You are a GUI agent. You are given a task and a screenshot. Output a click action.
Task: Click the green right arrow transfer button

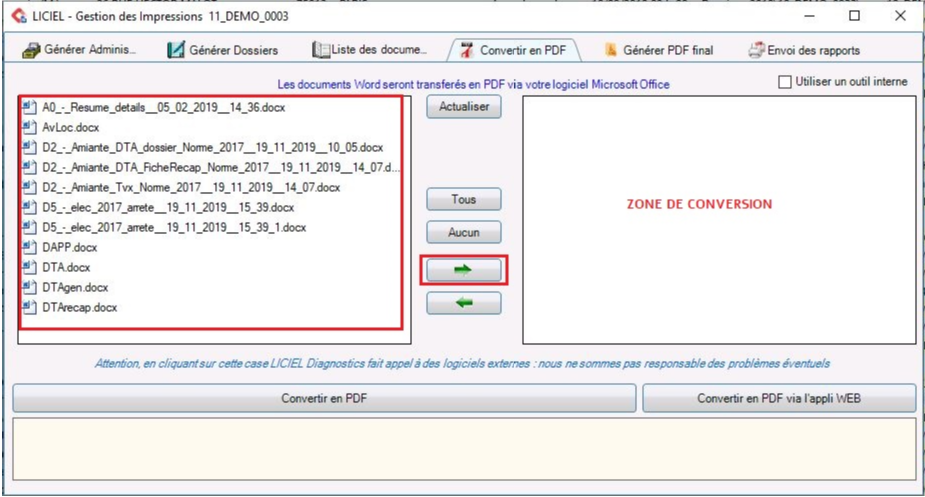[464, 270]
